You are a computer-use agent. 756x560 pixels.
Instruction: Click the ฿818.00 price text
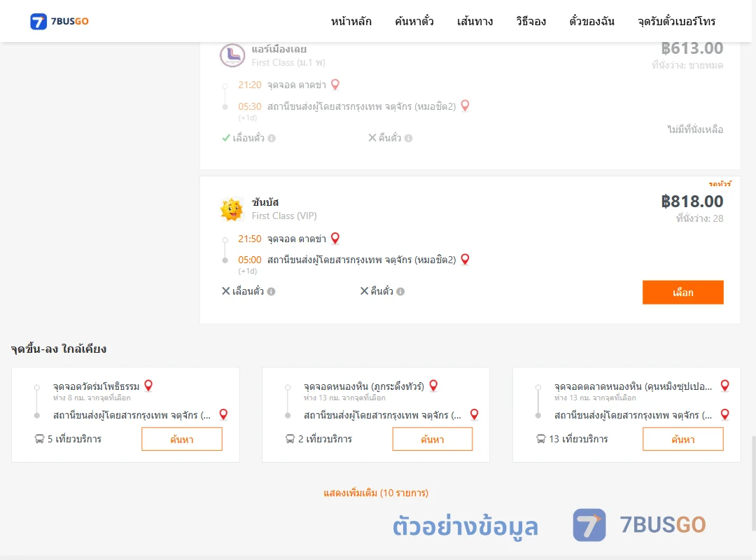(692, 201)
